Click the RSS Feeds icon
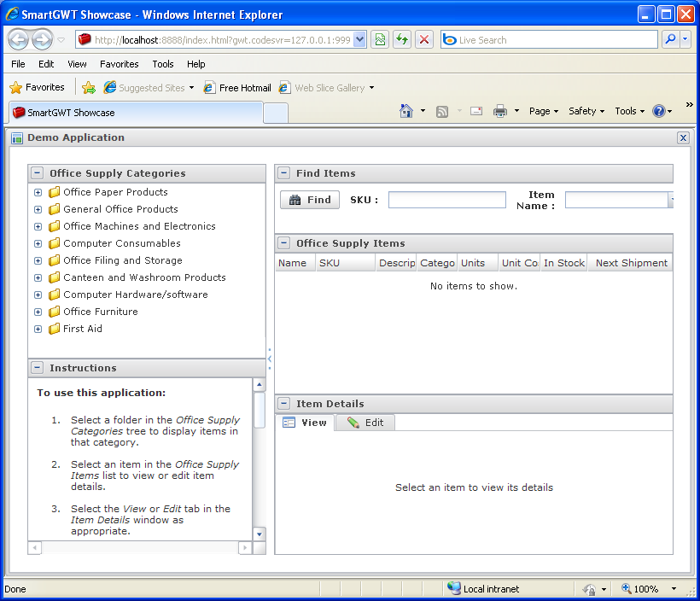Screen dimensions: 700x601 click(442, 111)
